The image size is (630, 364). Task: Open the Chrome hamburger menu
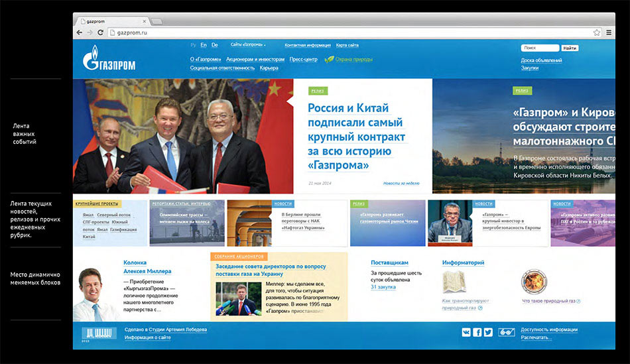tap(609, 32)
